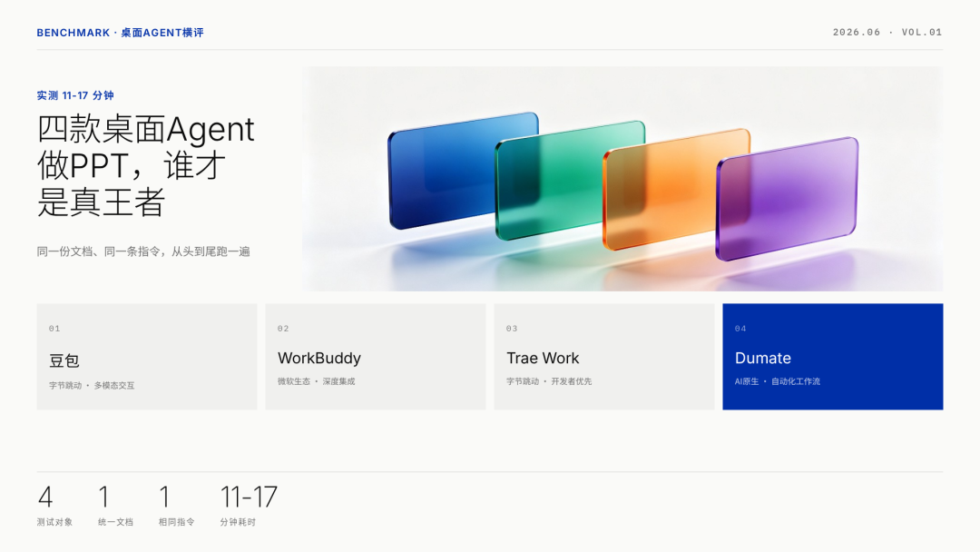Click the 04 number on Dumate card

tap(740, 328)
